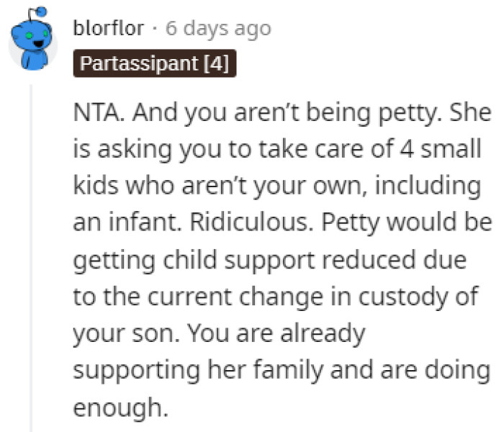Click the avatar's antenna ball

point(41,11)
